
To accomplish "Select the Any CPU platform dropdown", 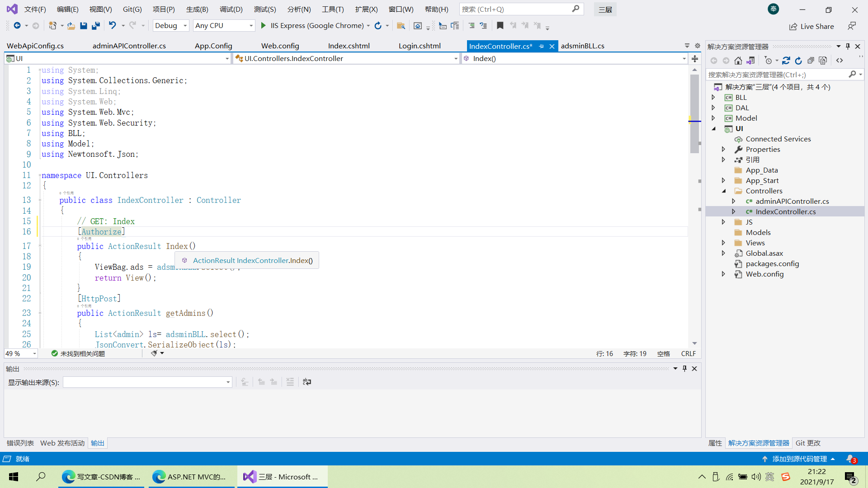I will tap(224, 26).
